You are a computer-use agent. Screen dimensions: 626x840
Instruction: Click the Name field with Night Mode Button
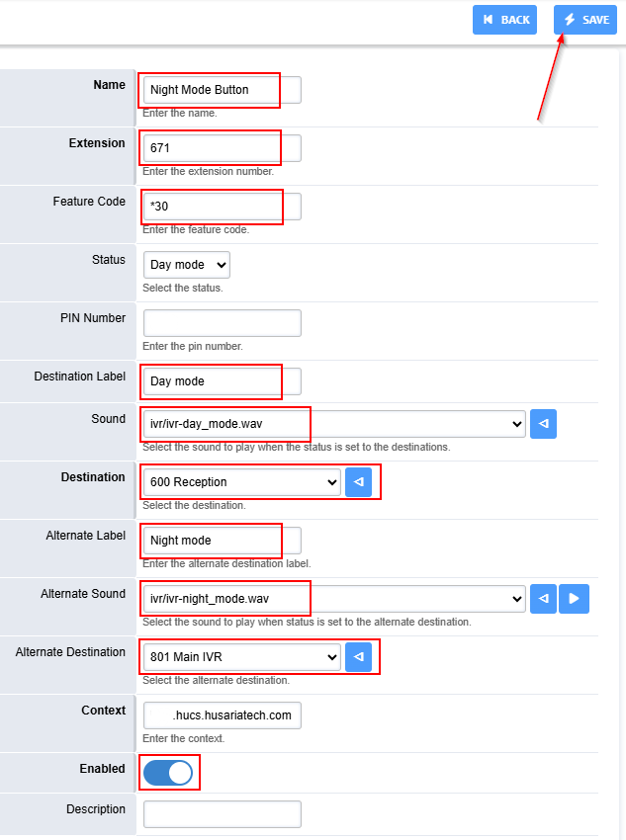pyautogui.click(x=222, y=90)
